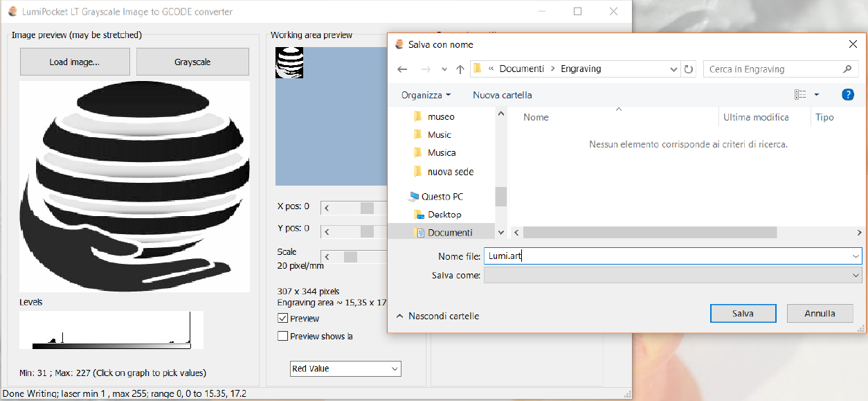
Task: Click the globe thumbnail in working area
Action: pos(289,62)
